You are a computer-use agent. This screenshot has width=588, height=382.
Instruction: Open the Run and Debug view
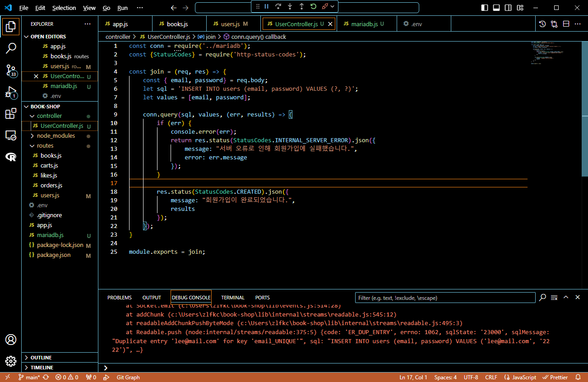coord(11,93)
